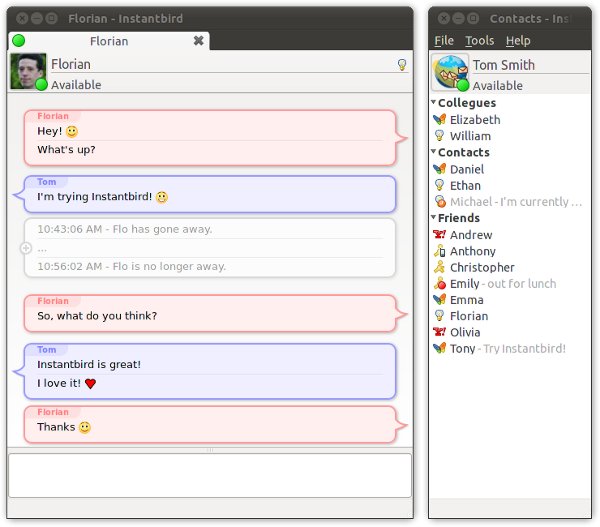Close the Florian conversation tab
Viewport: 600px width, 527px height.
198,41
